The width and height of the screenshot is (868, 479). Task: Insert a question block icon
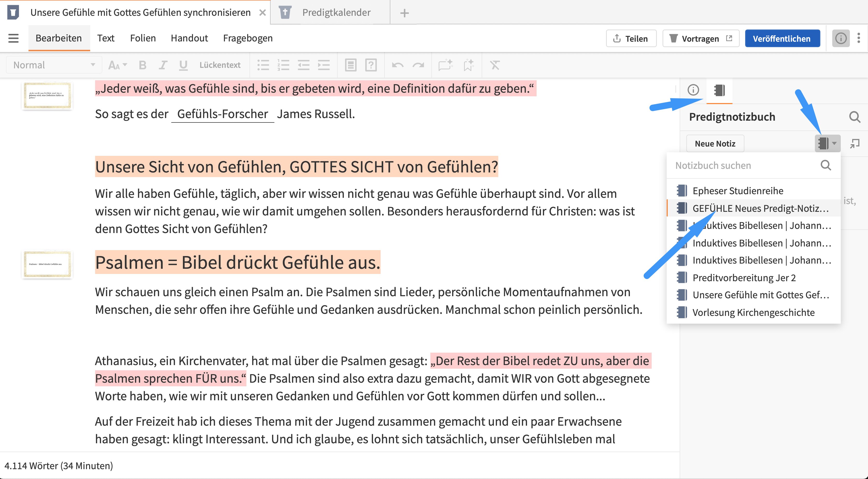(371, 65)
